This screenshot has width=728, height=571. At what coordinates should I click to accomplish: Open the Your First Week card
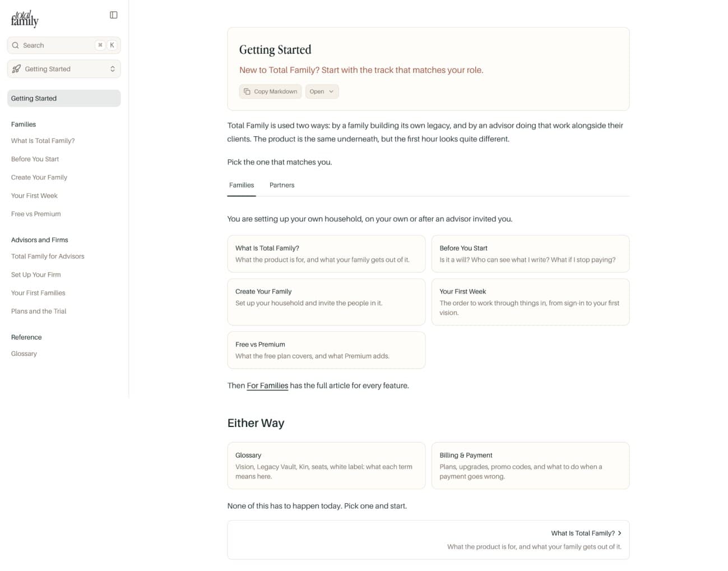point(530,302)
